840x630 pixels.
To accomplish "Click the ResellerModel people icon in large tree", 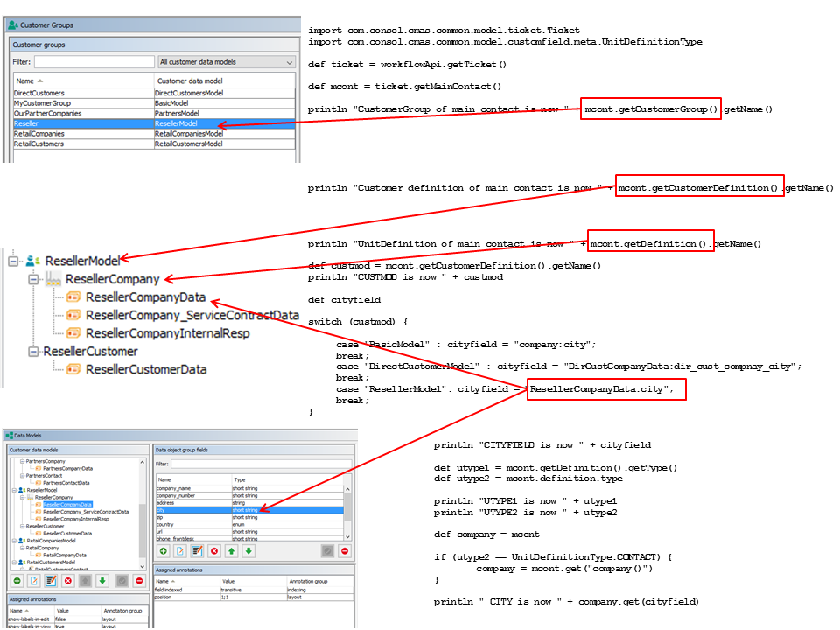I will point(33,260).
